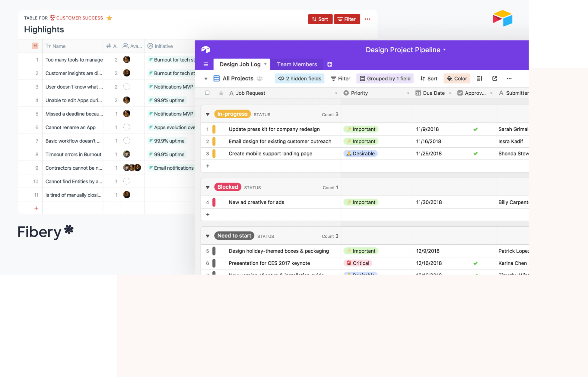Toggle approval checkmark for Presentation for CES row
Screen dimensions: 588x377
click(x=475, y=263)
